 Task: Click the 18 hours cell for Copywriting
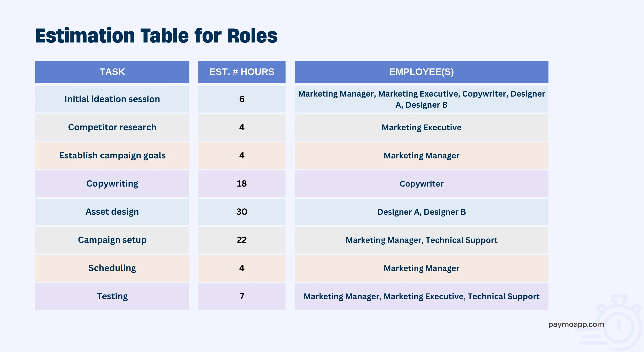(x=242, y=184)
